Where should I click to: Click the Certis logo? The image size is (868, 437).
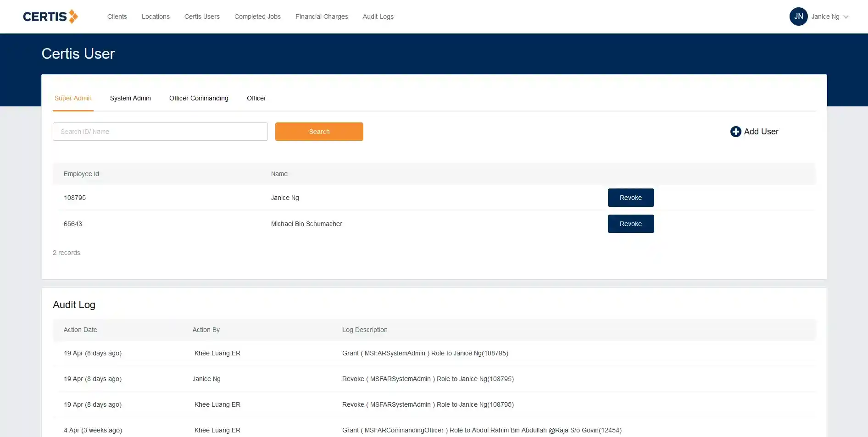pyautogui.click(x=50, y=17)
